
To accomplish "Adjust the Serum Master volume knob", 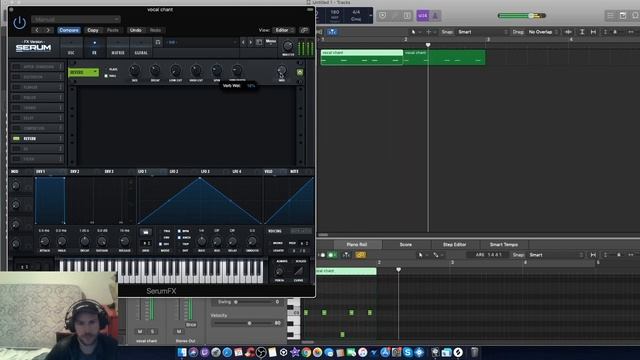I will [288, 46].
